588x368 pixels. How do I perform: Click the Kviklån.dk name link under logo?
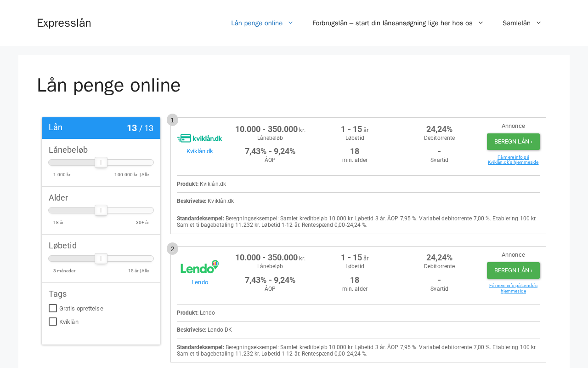tap(199, 151)
